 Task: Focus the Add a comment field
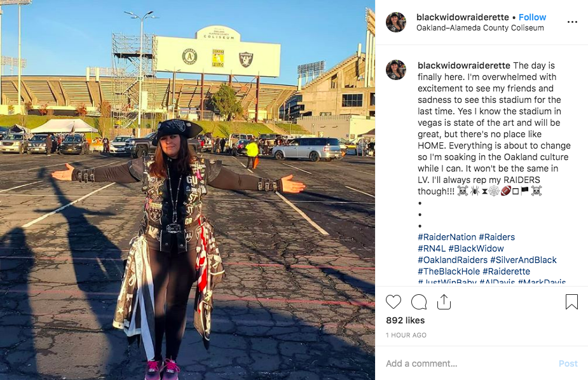pos(468,363)
